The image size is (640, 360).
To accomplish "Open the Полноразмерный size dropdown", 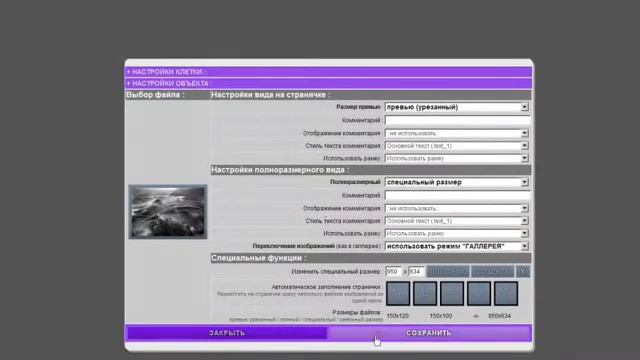I will tap(457, 182).
